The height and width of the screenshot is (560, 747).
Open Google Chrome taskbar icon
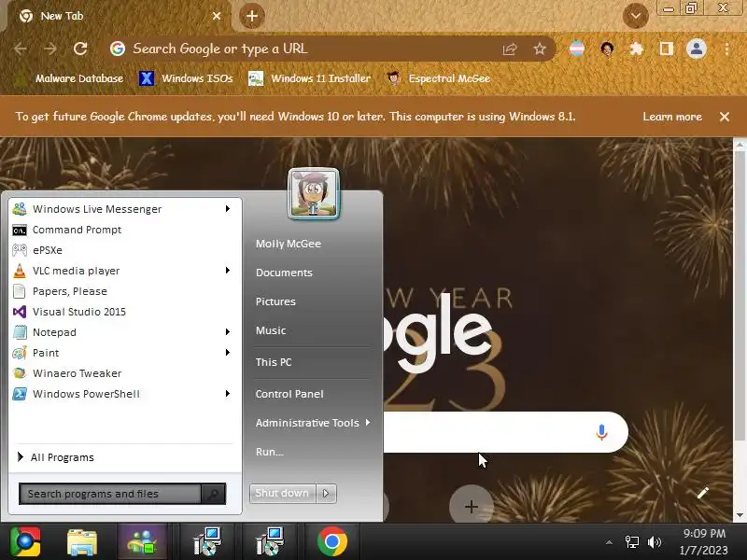coord(332,542)
